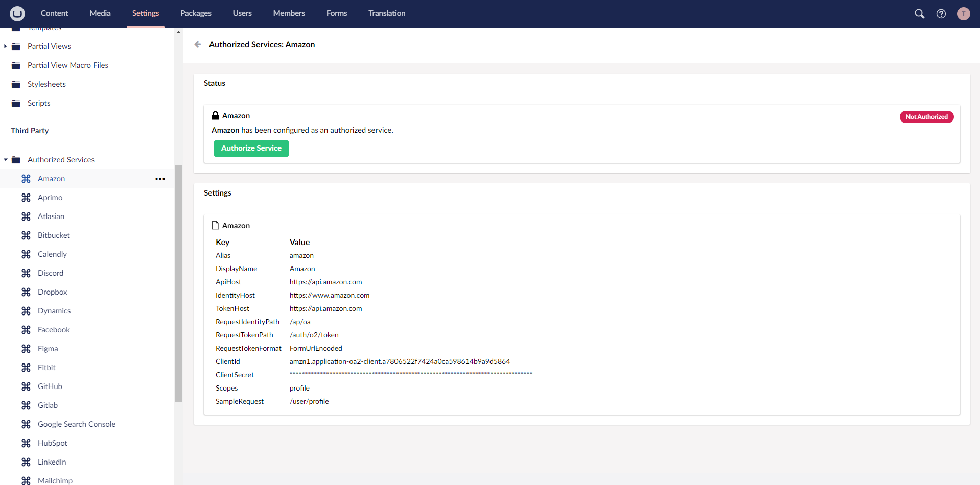This screenshot has width=980, height=485.
Task: Click the https://www.amazon.com IdentityHost value
Action: click(330, 295)
